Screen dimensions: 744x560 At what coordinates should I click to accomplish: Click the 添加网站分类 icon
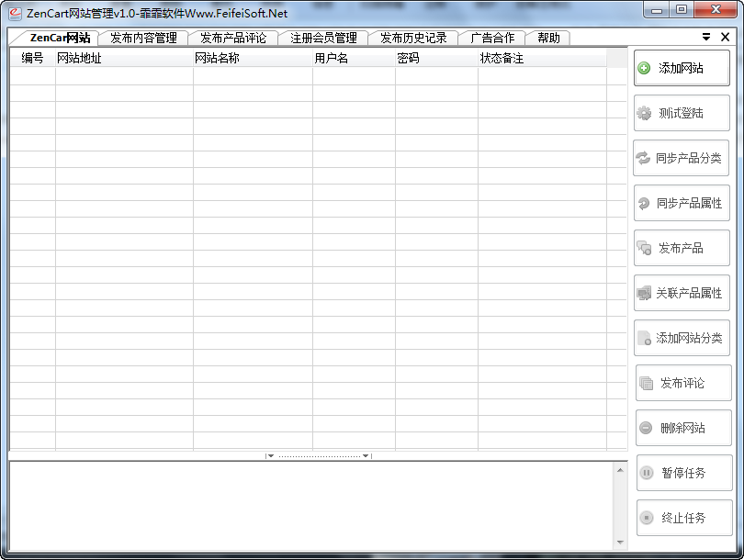pyautogui.click(x=644, y=338)
